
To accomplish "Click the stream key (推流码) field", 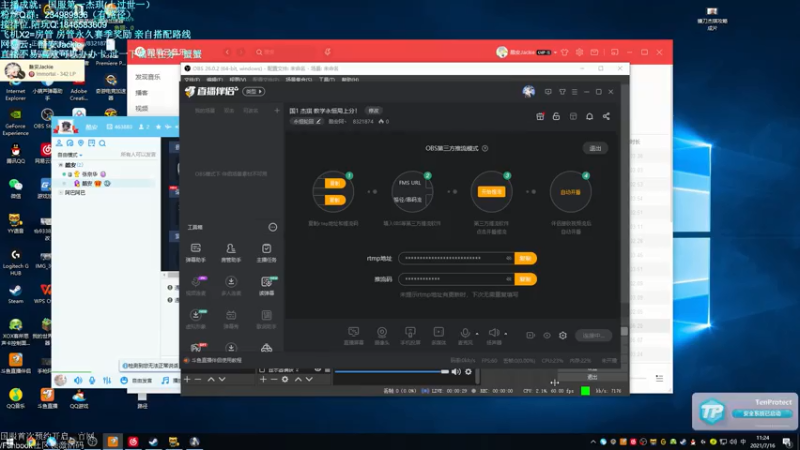I will click(457, 279).
